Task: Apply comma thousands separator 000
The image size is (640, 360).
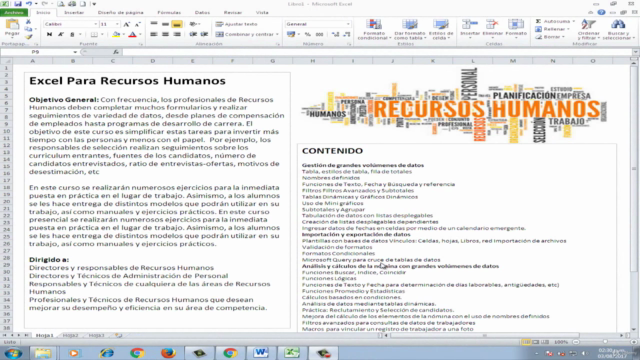Action: (x=320, y=34)
